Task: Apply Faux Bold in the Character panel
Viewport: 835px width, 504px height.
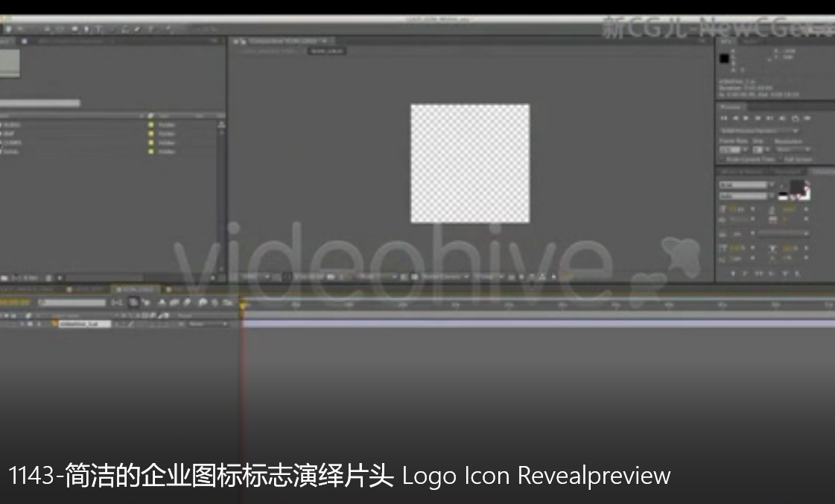Action: (733, 273)
